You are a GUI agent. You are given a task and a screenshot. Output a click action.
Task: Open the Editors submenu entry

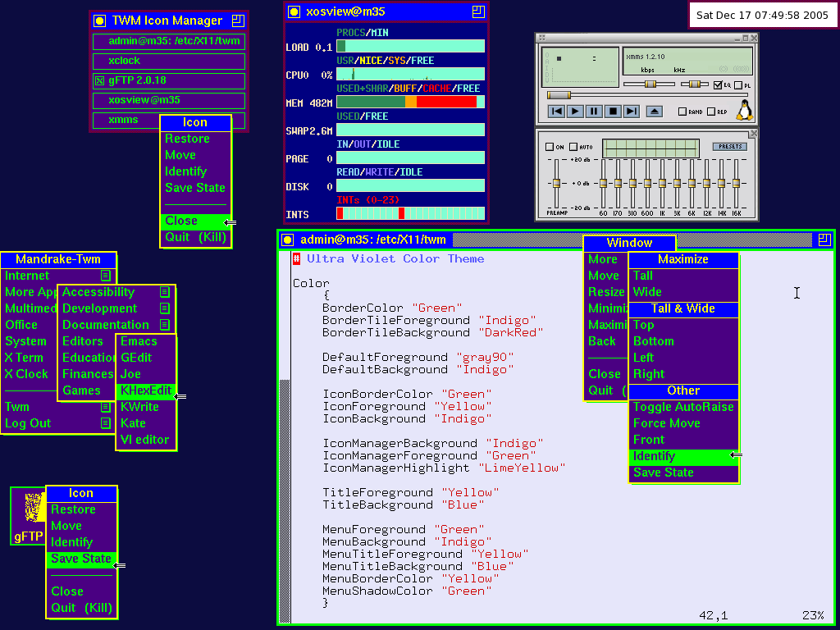87,341
